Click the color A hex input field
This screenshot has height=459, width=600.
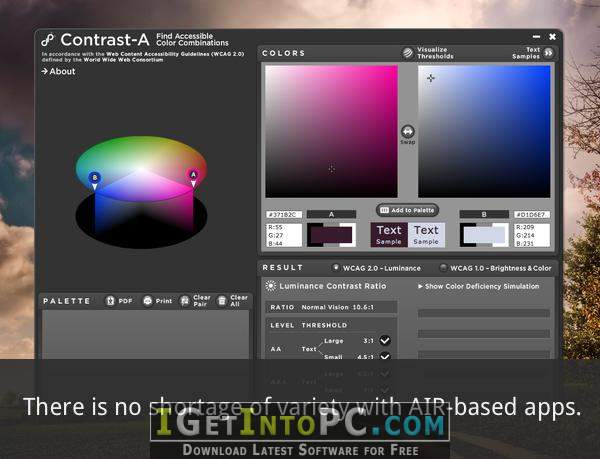pyautogui.click(x=284, y=215)
